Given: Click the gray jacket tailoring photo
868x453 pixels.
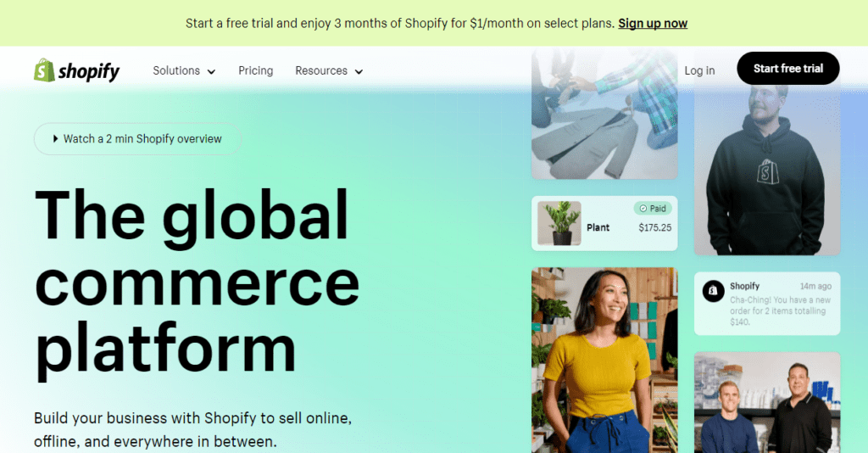Looking at the screenshot, I should (x=604, y=114).
